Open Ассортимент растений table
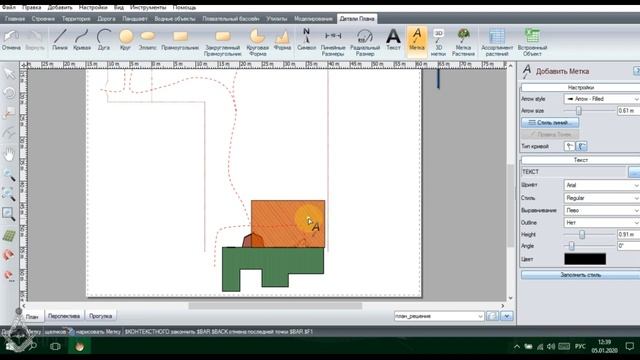The height and width of the screenshot is (360, 640). pyautogui.click(x=497, y=42)
